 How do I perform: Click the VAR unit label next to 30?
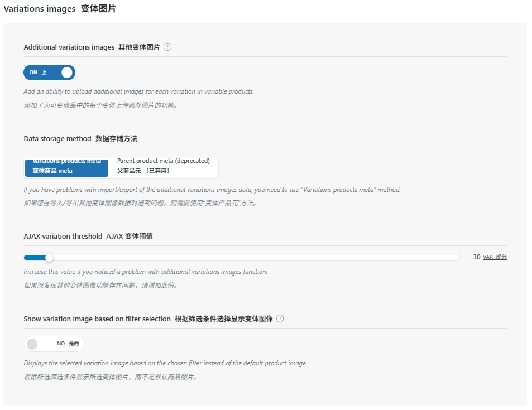click(x=495, y=257)
